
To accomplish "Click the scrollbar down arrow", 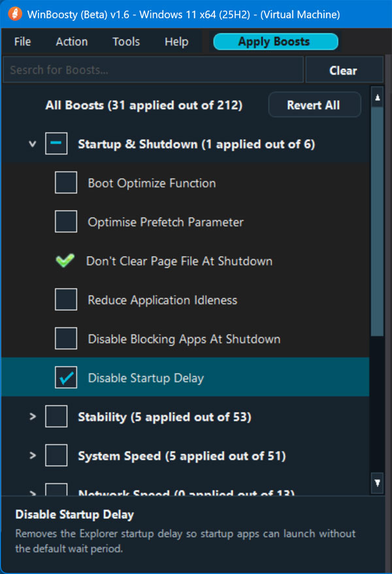I will (x=378, y=483).
